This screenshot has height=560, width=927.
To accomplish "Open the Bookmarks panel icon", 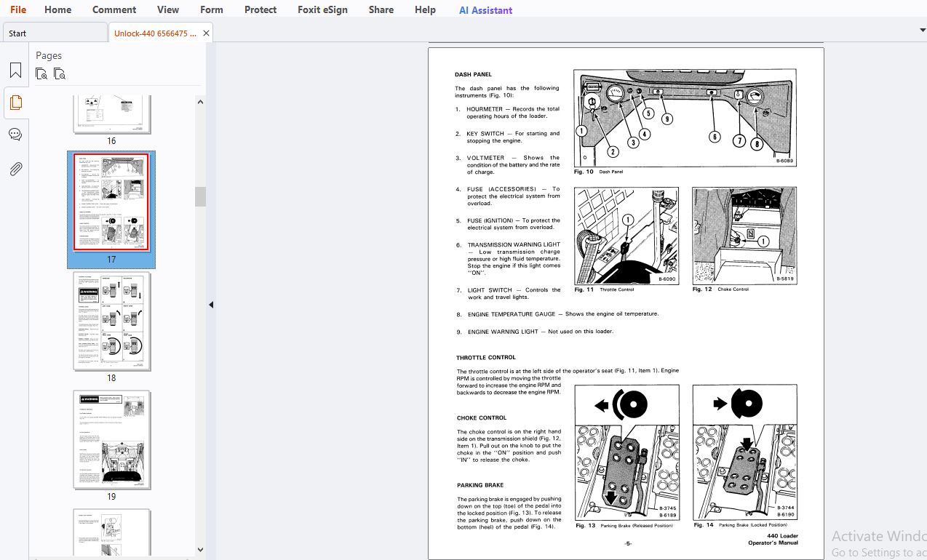I will pos(15,71).
